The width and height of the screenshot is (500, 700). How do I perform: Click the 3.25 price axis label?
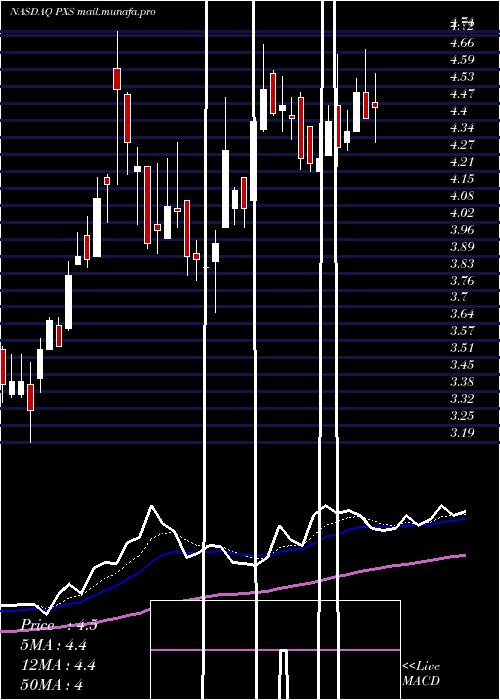(x=462, y=415)
